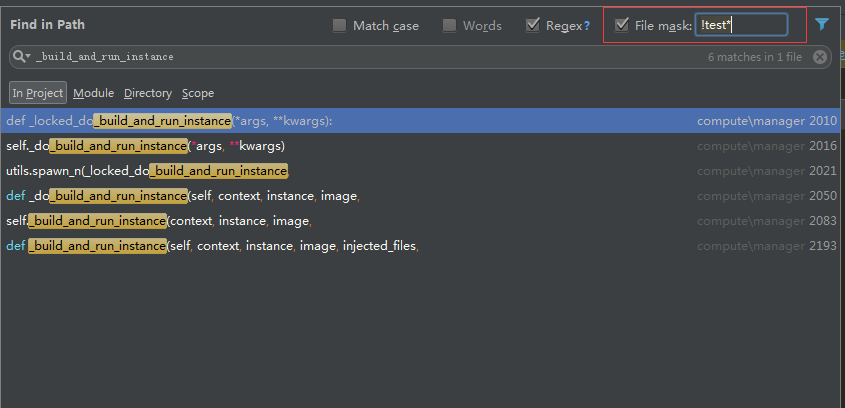Select def _do_build_and_run_instance result line 2050
This screenshot has width=845, height=408.
click(x=300, y=196)
